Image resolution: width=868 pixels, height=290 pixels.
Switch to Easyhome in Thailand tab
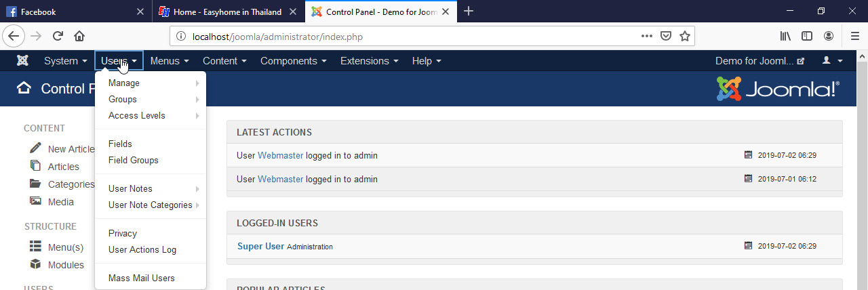coord(229,12)
